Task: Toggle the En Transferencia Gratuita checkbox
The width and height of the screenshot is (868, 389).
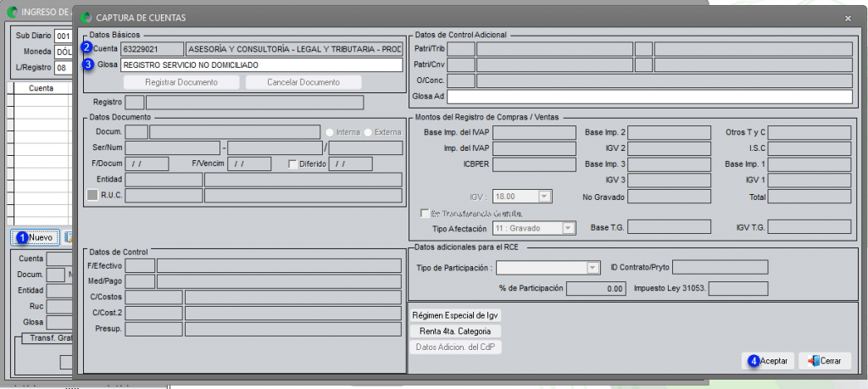Action: point(425,213)
